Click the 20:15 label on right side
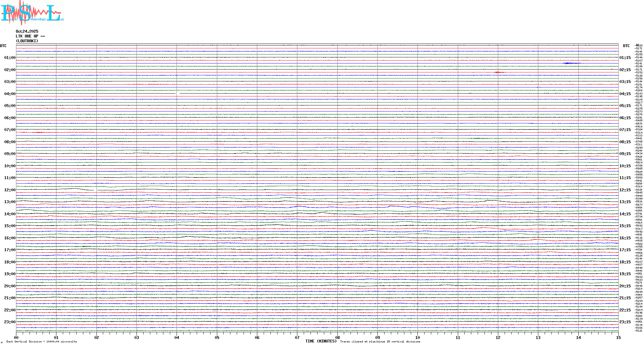This screenshot has width=644, height=346. [625, 286]
